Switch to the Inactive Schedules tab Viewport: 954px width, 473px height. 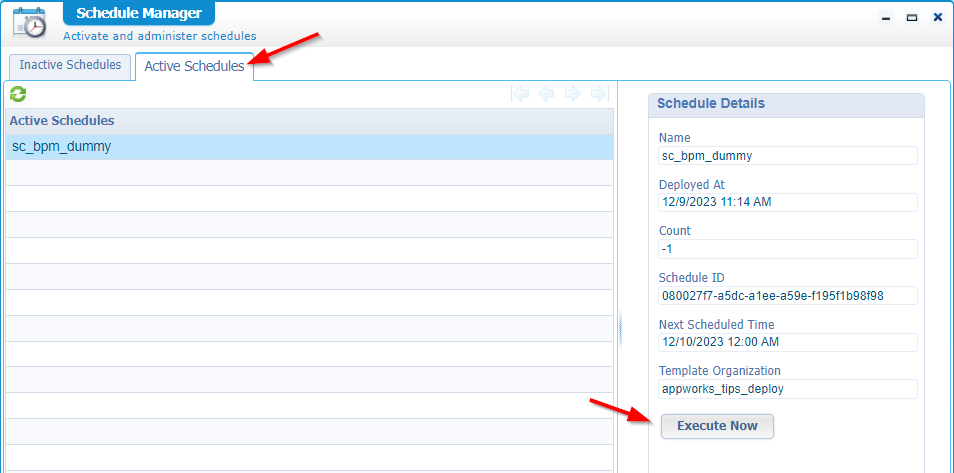pos(70,65)
